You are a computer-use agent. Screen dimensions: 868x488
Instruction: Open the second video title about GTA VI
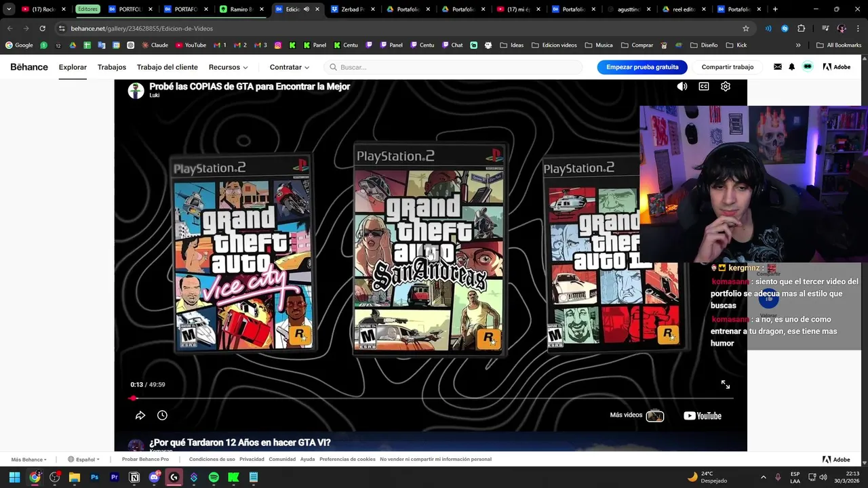[x=240, y=443]
